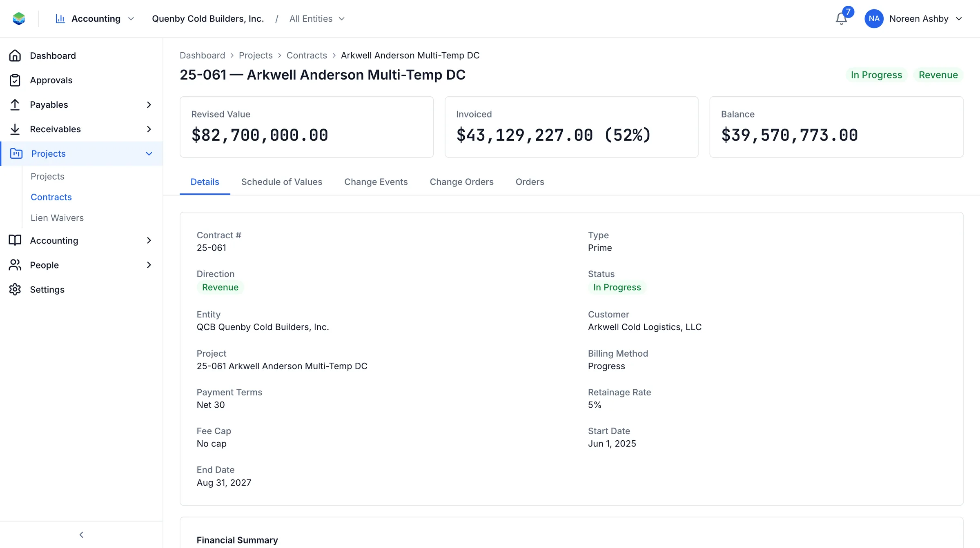Click the project value 25-061 Arkwell Anderson Multi-Temp DC
Viewport: 980px width, 548px height.
click(282, 366)
